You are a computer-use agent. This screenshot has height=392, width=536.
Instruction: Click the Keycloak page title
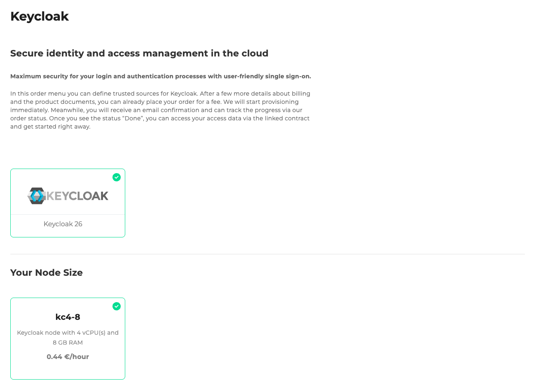pos(39,16)
